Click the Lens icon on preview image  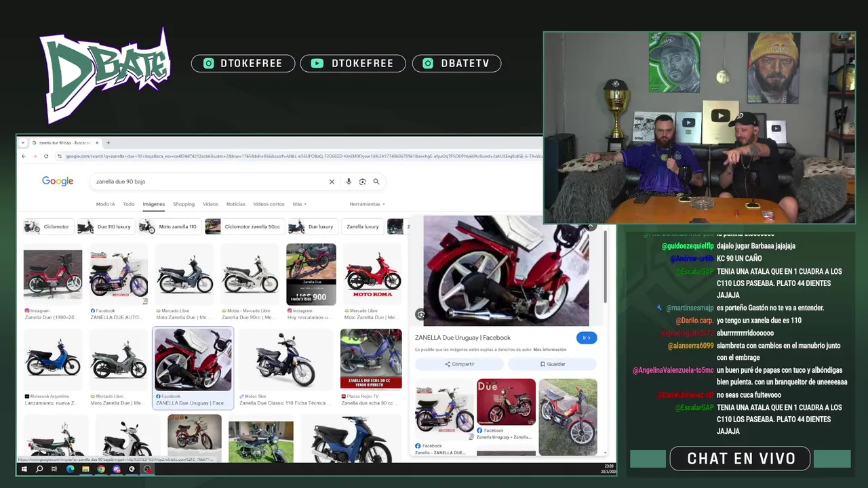pos(421,314)
